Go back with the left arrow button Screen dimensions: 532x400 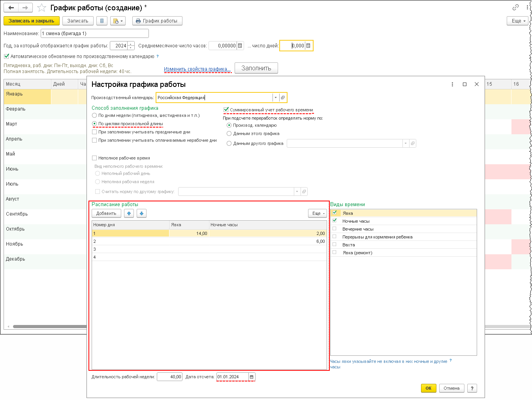tap(11, 8)
